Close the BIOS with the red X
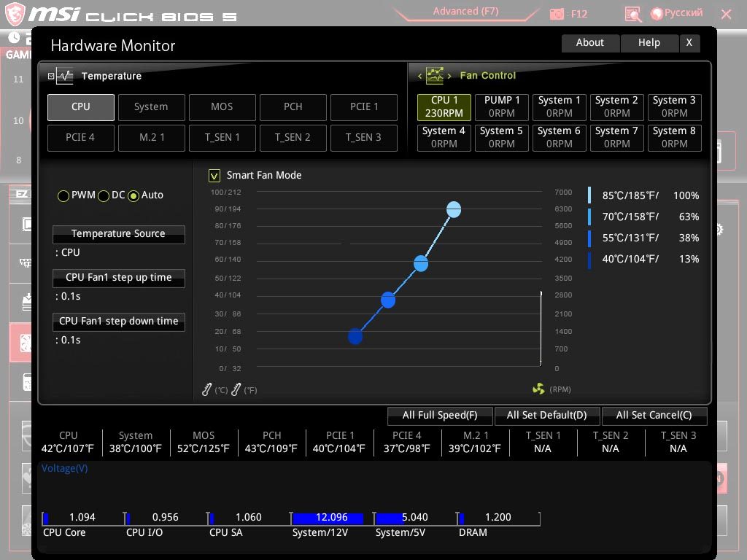The width and height of the screenshot is (747, 560). (x=726, y=15)
